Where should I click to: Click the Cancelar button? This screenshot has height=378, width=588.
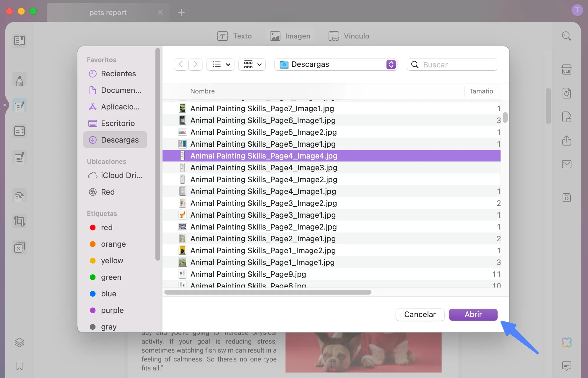coord(420,314)
